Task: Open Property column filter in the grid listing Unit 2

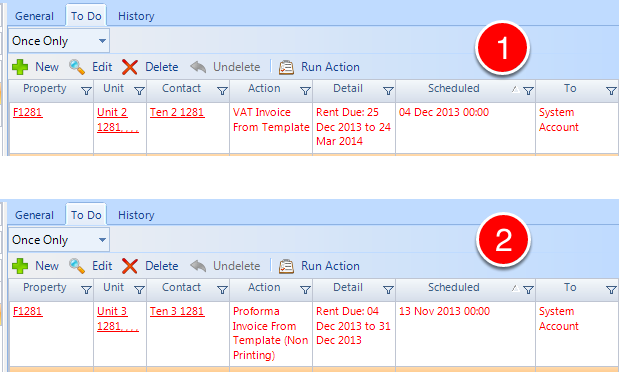Action: coord(86,91)
